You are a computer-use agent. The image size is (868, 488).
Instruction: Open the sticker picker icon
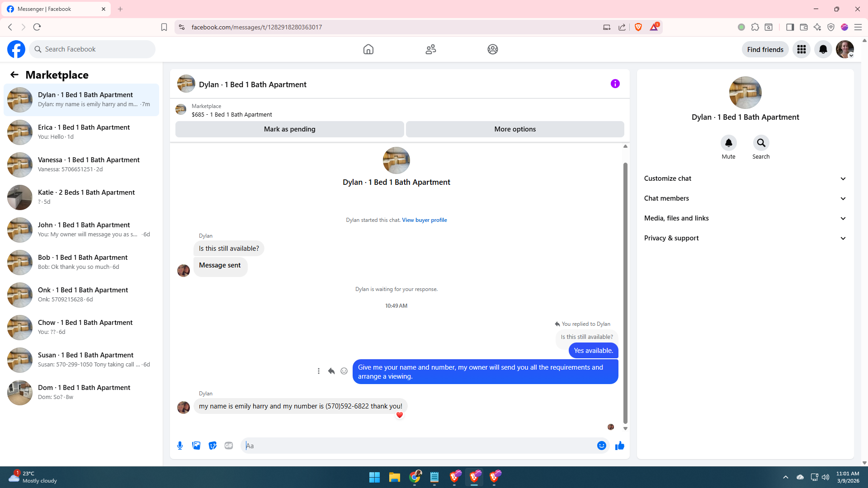(x=212, y=446)
